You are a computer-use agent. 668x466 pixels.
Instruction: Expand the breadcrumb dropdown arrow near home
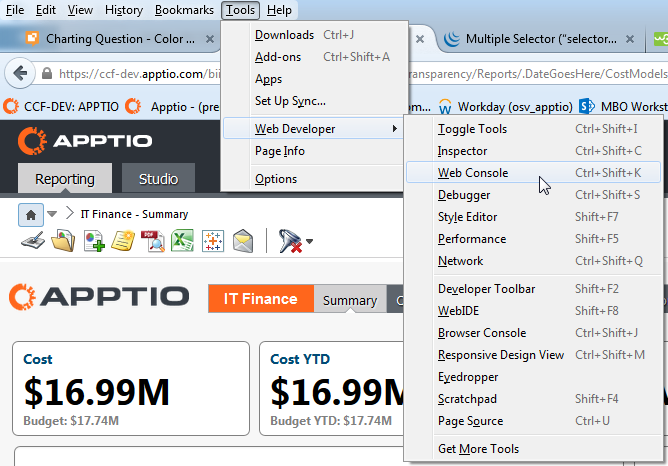pos(52,214)
